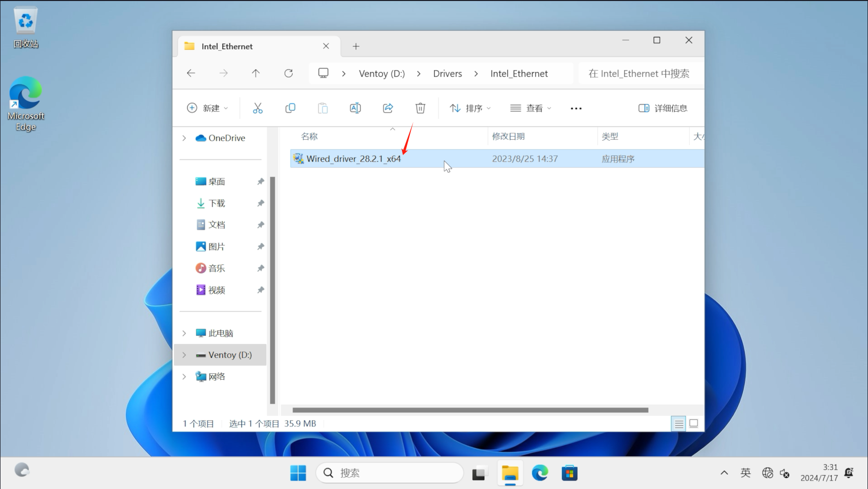This screenshot has height=489, width=868.
Task: Click File Explorer taskbar icon
Action: (x=510, y=474)
